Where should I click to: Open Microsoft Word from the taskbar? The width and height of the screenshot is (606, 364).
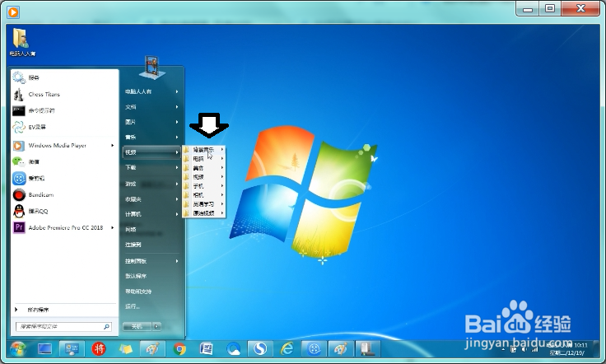[207, 349]
